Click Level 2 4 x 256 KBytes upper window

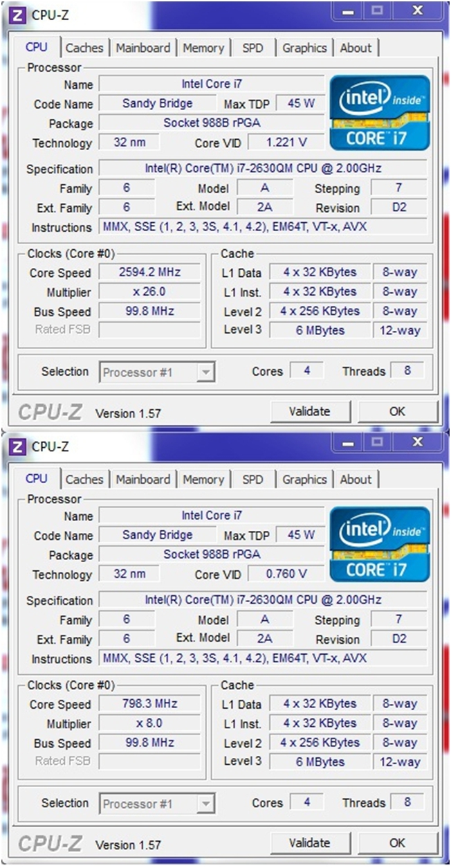tap(320, 311)
